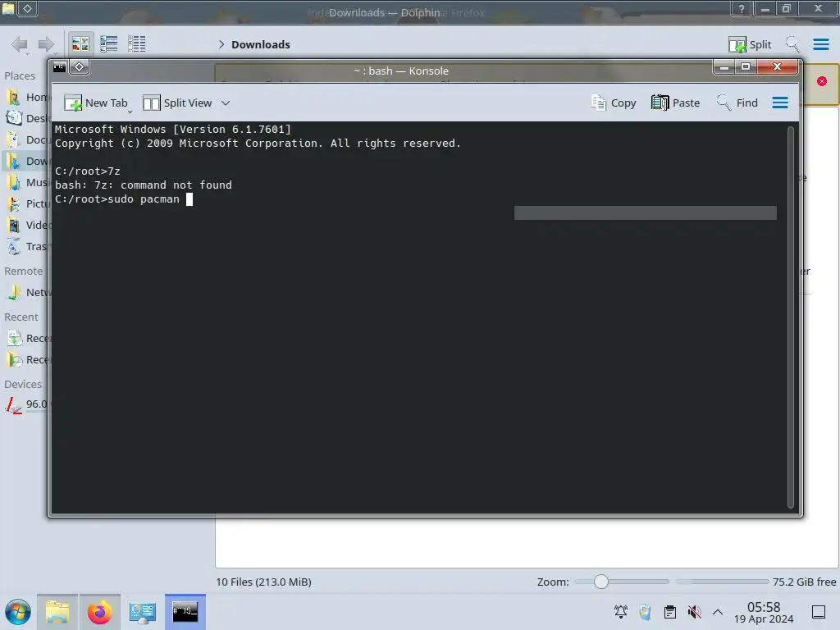This screenshot has width=840, height=630.
Task: Activate Split View in Konsole
Action: coord(177,103)
